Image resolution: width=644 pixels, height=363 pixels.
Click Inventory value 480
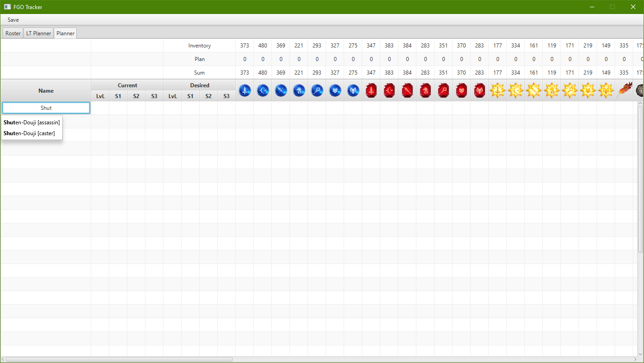click(x=263, y=46)
